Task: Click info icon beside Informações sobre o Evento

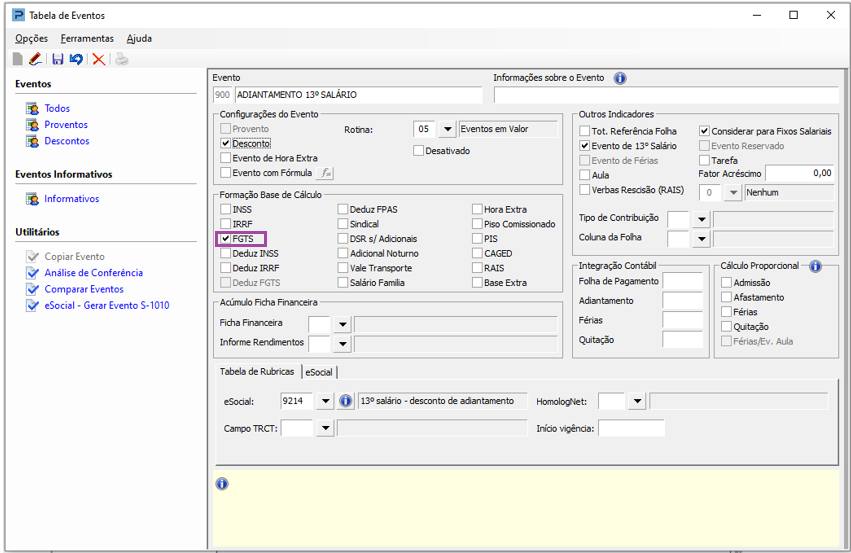Action: click(620, 78)
